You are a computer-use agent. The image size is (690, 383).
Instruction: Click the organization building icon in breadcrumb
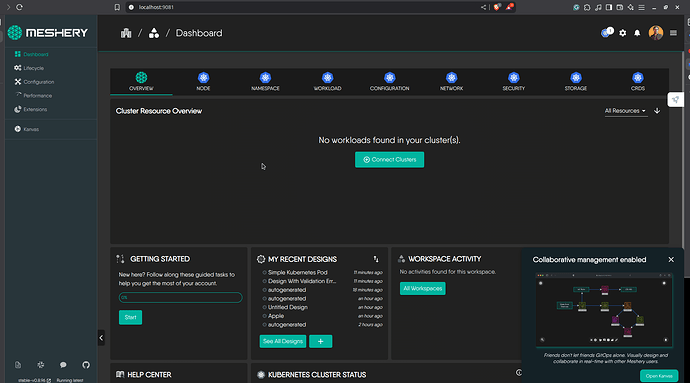[126, 33]
